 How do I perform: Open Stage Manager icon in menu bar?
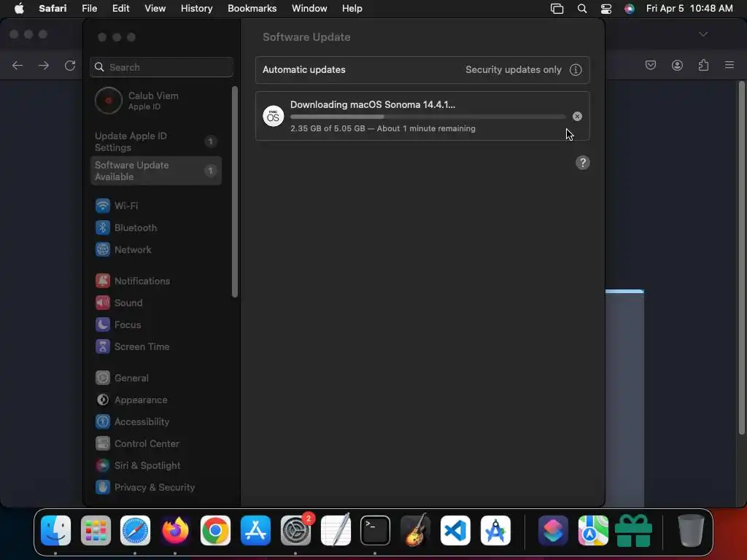(x=557, y=9)
